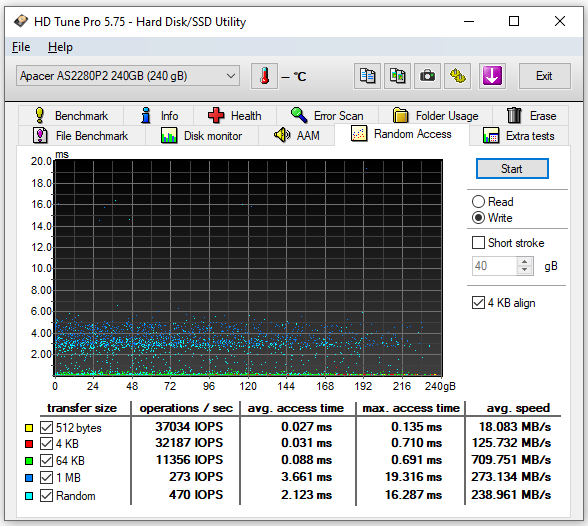Open the Error Scan magnifier tab

tap(327, 115)
